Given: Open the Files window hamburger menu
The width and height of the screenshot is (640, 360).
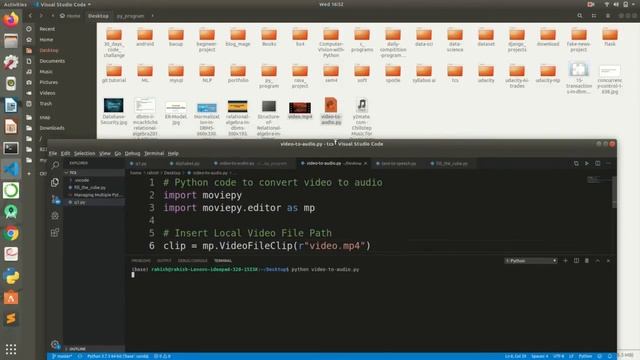Looking at the screenshot, I should pos(608,16).
